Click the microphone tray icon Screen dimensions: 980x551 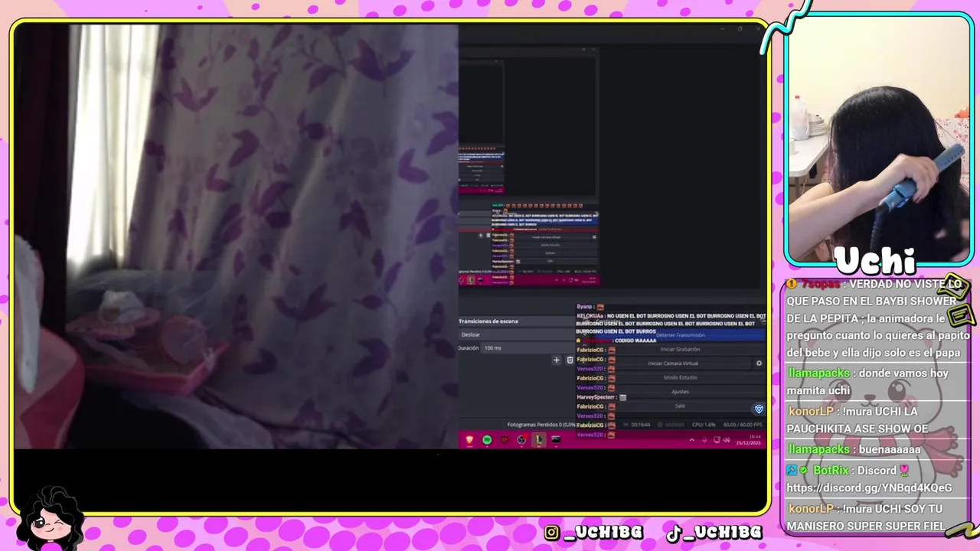(704, 440)
